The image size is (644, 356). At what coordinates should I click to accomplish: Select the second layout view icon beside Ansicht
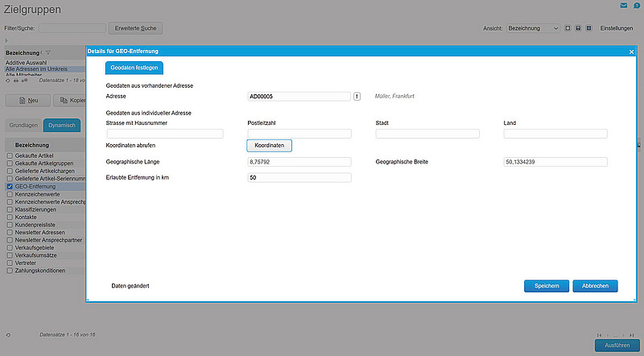pyautogui.click(x=578, y=28)
